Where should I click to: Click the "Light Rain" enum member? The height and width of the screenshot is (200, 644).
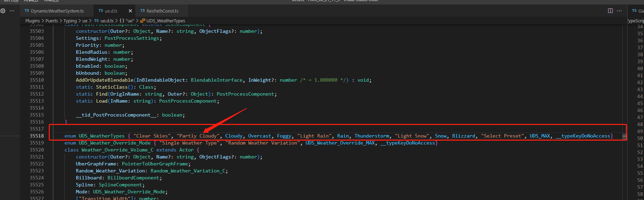click(x=314, y=136)
